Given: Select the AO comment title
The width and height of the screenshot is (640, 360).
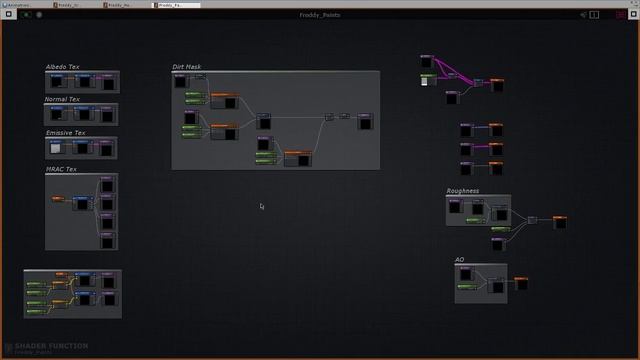Looking at the screenshot, I should click(x=460, y=260).
